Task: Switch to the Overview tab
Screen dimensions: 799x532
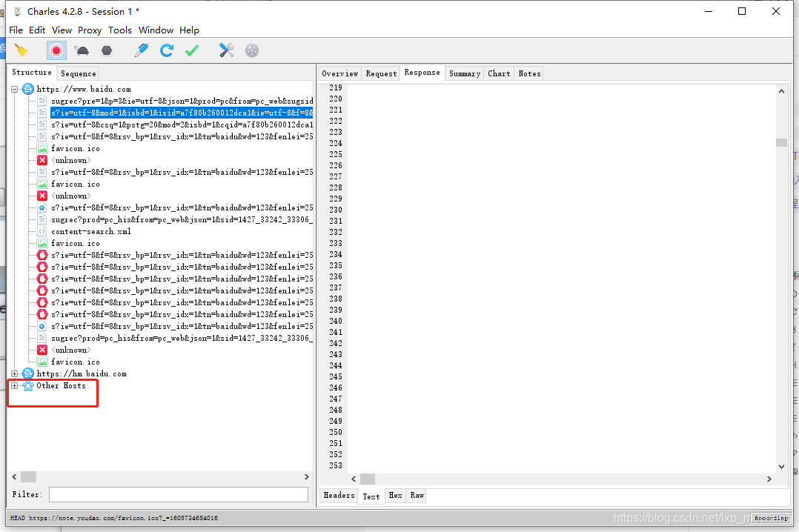Action: [x=340, y=73]
